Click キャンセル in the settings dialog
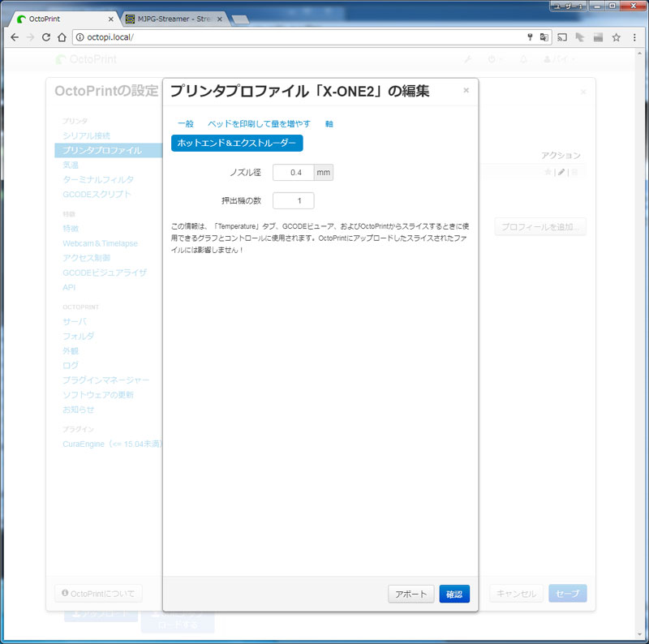 516,594
